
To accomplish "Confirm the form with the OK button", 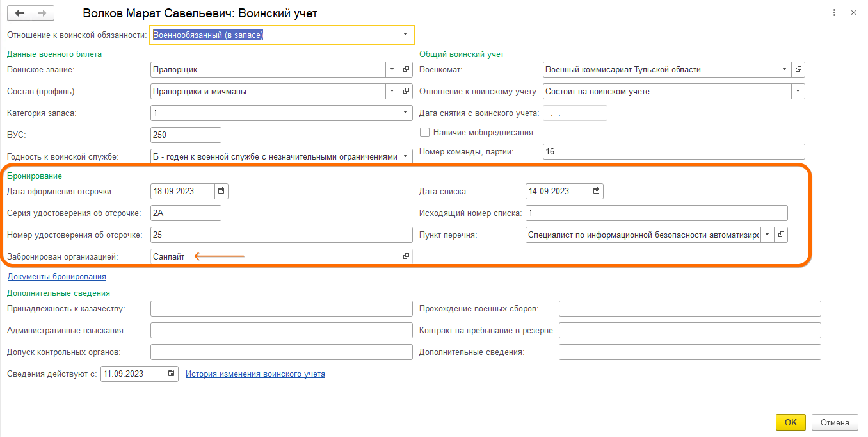I will click(791, 422).
